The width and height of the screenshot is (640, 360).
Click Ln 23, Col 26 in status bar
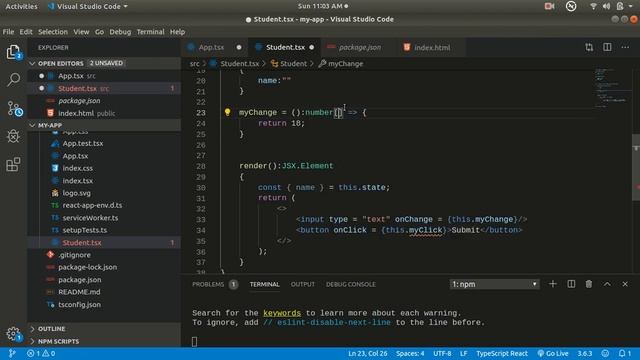tap(367, 353)
